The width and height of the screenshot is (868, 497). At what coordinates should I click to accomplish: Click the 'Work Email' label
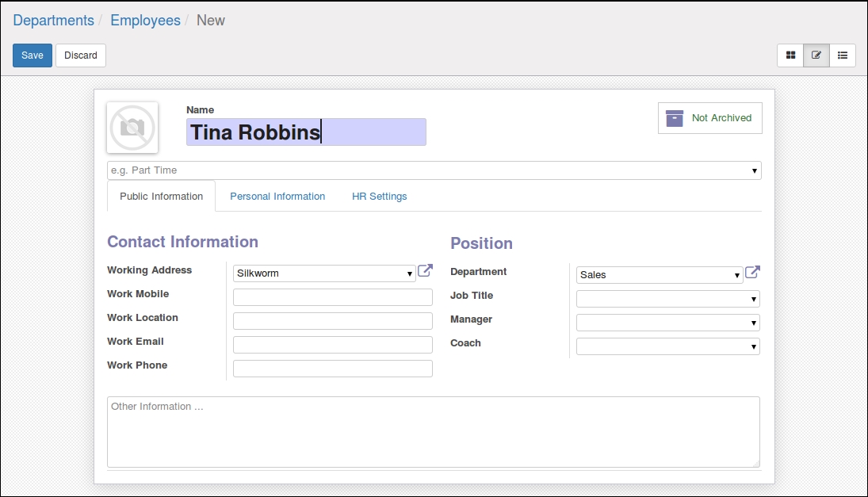(136, 342)
